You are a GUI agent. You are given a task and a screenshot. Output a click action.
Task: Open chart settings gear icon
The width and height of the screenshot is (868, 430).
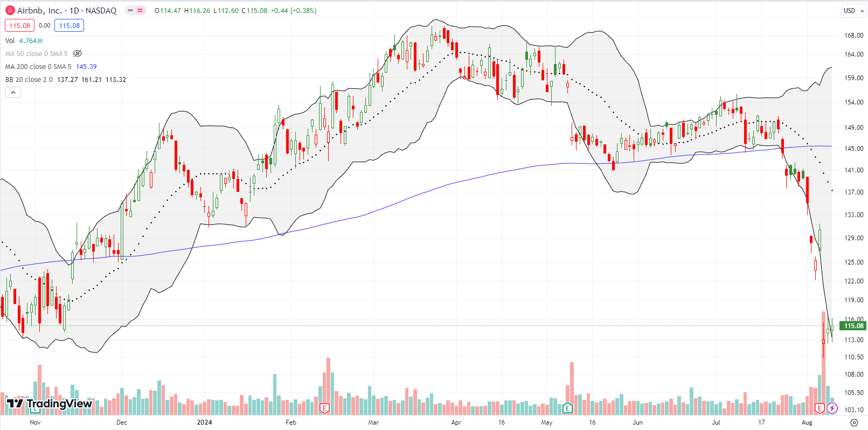(854, 422)
